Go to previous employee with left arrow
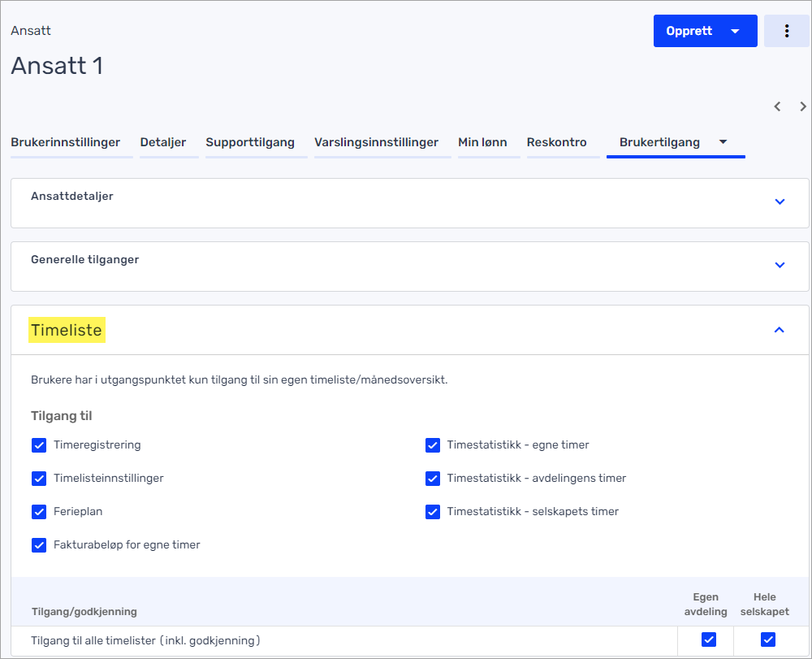812x659 pixels. click(777, 106)
